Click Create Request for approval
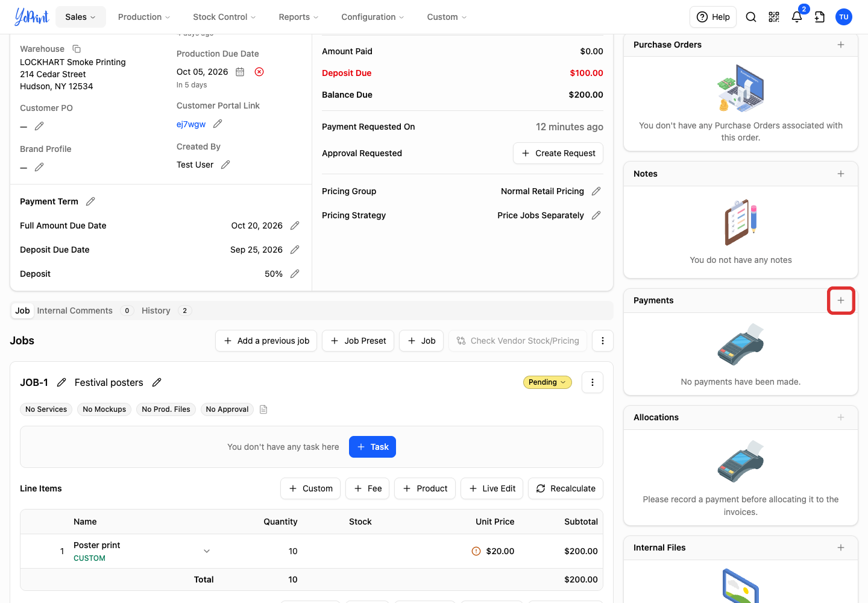 point(558,153)
